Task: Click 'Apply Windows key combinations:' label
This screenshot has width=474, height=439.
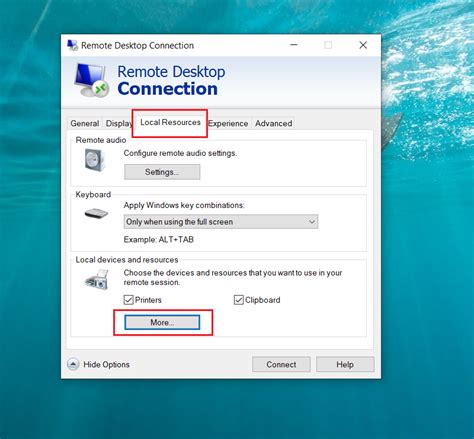Action: [x=184, y=205]
